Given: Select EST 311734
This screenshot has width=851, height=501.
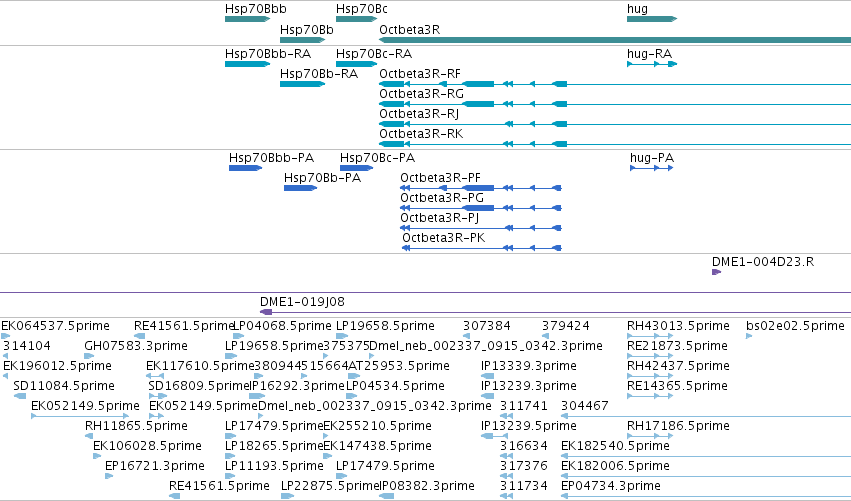Looking at the screenshot, I should (506, 497).
